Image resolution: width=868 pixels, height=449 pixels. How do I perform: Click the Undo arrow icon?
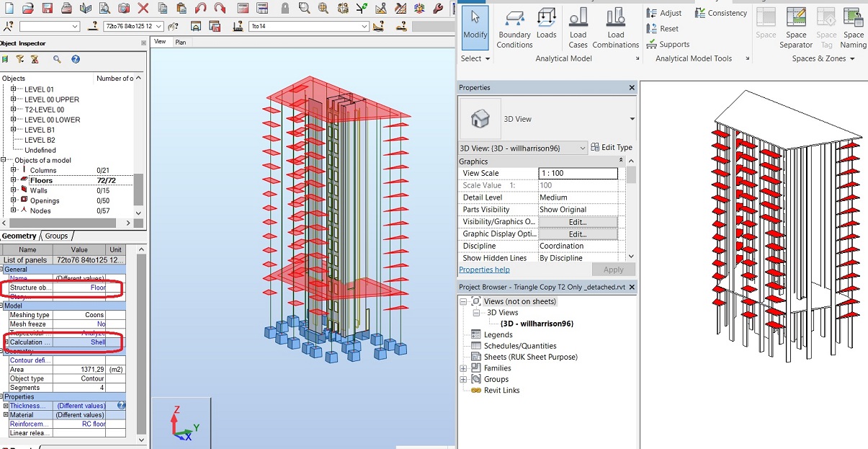(201, 9)
